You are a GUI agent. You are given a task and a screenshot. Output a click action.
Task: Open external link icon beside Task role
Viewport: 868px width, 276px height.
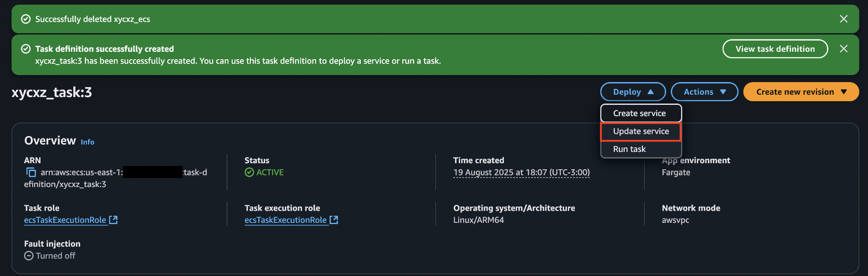[113, 220]
